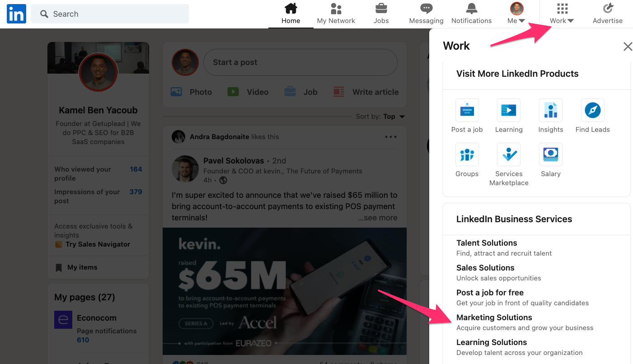Open Econocom page notifications count 610
Image resolution: width=633 pixels, height=364 pixels.
(x=83, y=340)
